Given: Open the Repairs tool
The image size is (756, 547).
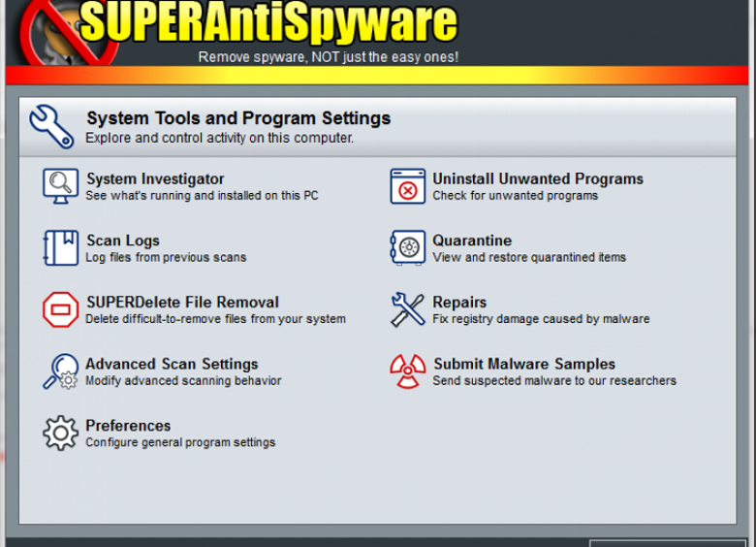Looking at the screenshot, I should (x=459, y=303).
